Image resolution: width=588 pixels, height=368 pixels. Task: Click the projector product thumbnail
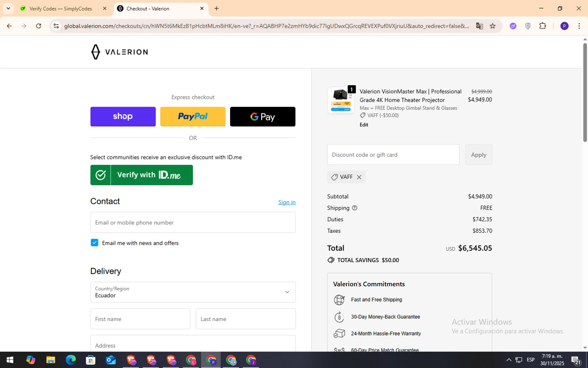pyautogui.click(x=341, y=100)
